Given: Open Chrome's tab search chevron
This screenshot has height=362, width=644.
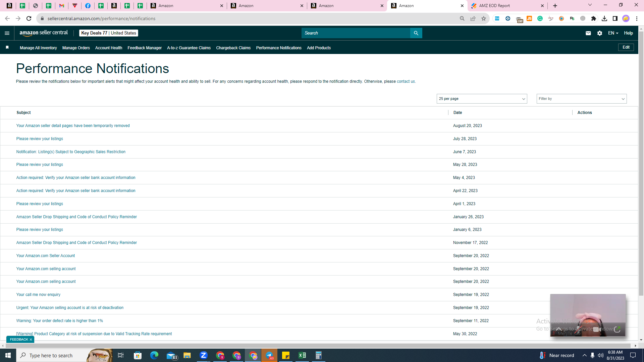Looking at the screenshot, I should click(590, 5).
